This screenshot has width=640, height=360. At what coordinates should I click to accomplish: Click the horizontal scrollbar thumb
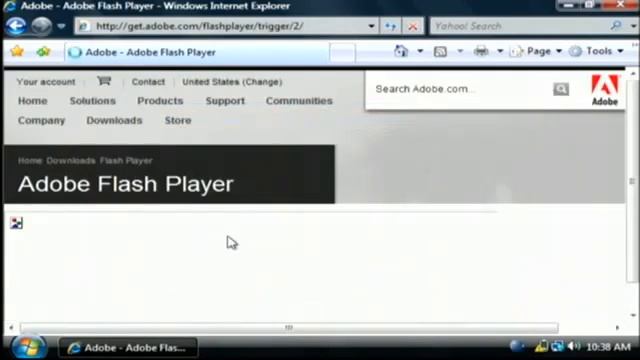[289, 327]
